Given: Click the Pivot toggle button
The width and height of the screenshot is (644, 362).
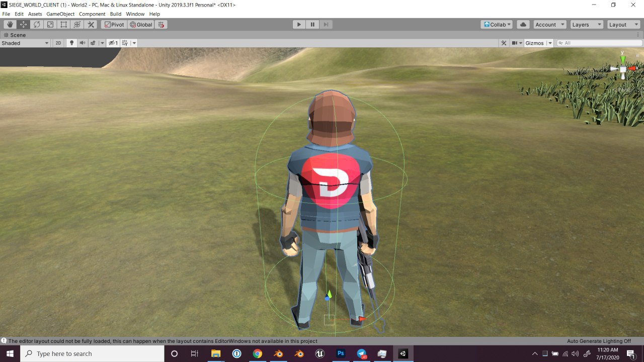Looking at the screenshot, I should pos(114,25).
